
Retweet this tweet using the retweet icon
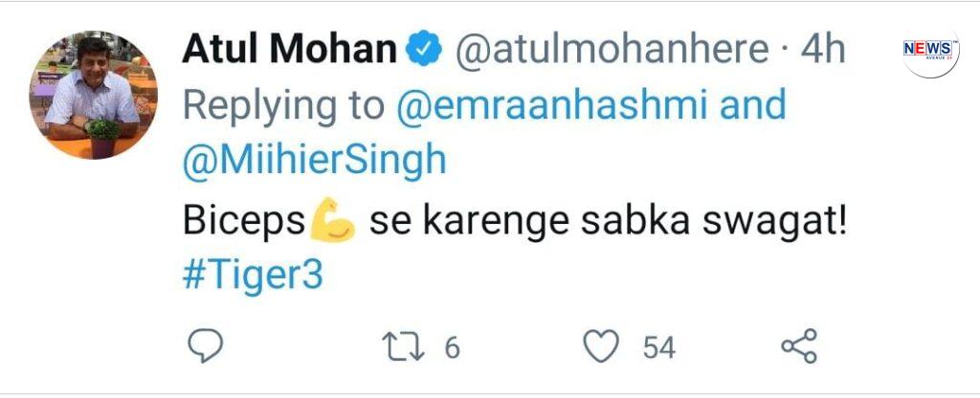(x=405, y=346)
